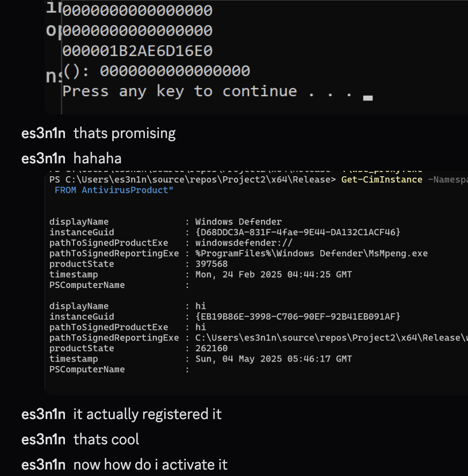Click the hex value 000001B2AE6D16E0 in console image

click(137, 51)
